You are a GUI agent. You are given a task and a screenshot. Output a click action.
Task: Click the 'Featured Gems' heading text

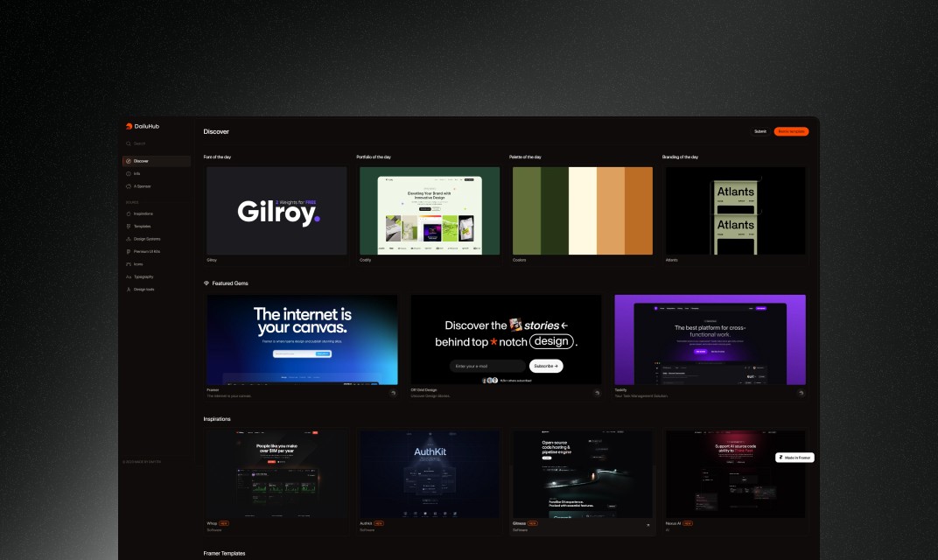click(x=230, y=283)
